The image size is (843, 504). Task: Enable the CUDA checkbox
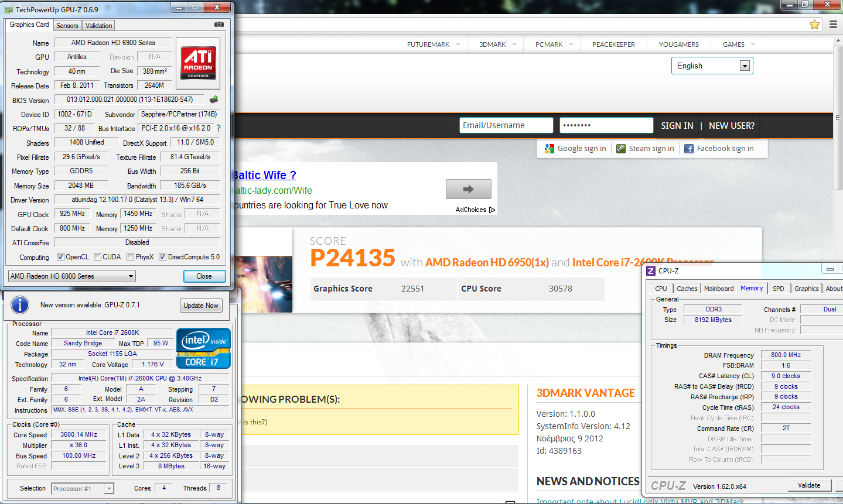tap(97, 257)
